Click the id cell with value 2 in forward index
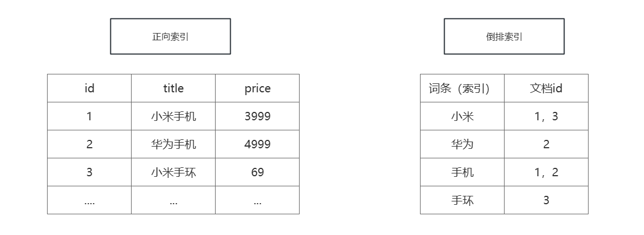Image resolution: width=644 pixels, height=235 pixels. [x=89, y=144]
